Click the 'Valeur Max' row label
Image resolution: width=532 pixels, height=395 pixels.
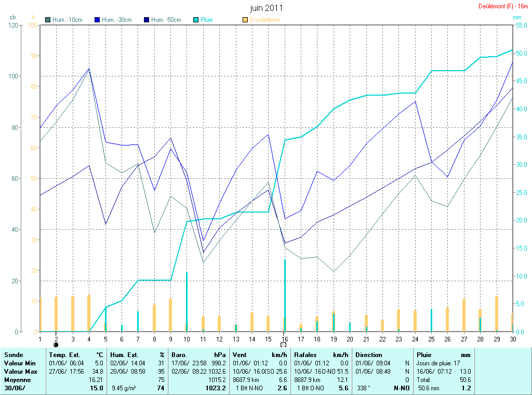pyautogui.click(x=19, y=372)
